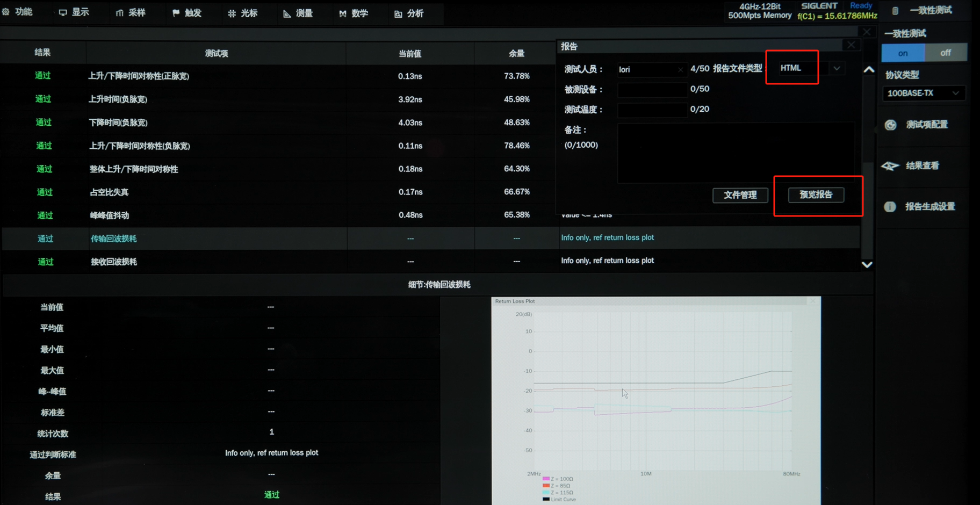980x505 pixels.
Task: Open the 分析 analysis menu
Action: click(409, 13)
